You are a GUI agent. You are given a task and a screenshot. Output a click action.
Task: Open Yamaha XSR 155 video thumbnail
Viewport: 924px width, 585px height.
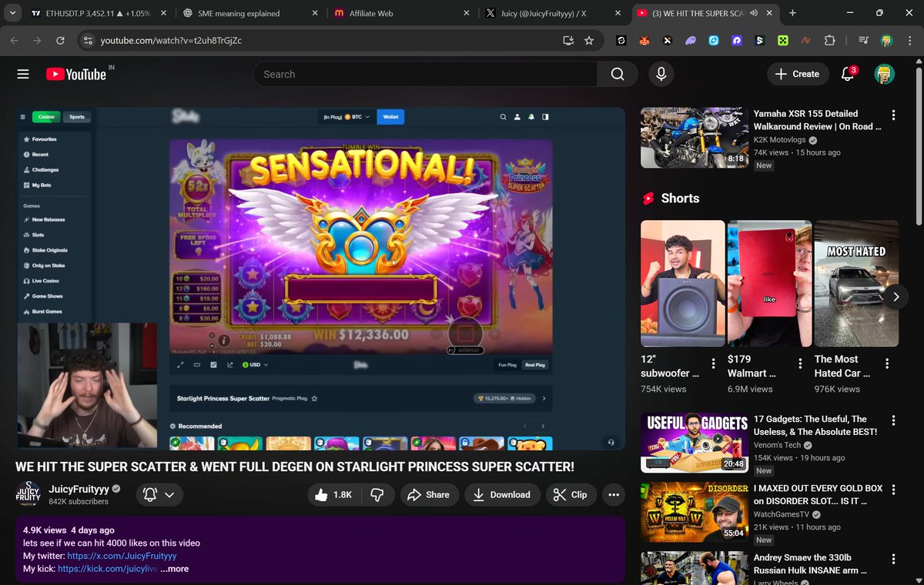click(x=694, y=138)
